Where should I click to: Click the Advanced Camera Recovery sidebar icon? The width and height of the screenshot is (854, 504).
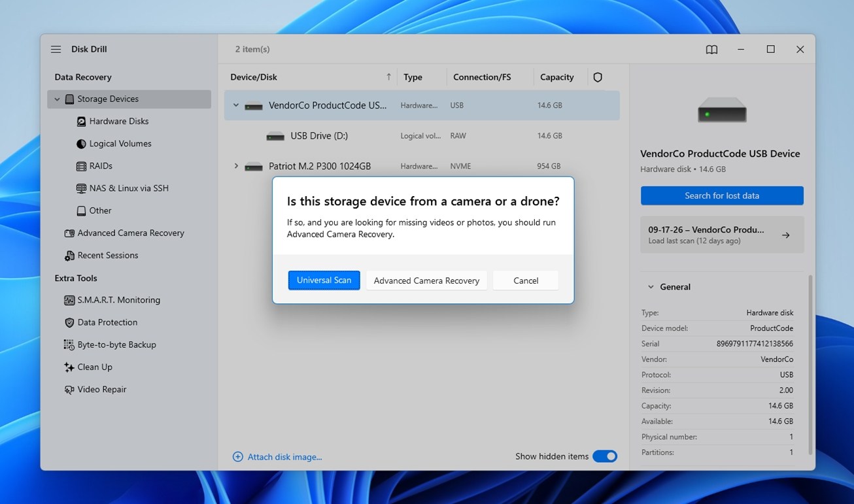tap(69, 233)
